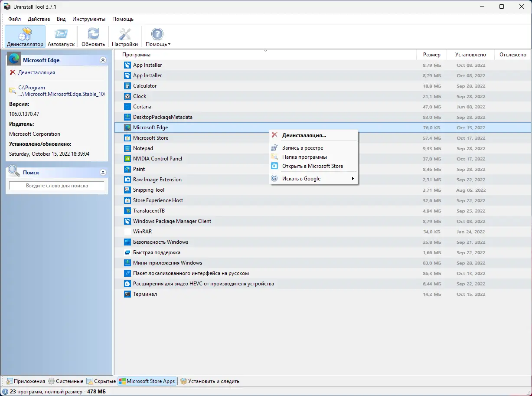
Task: Sort list by Отслежено column header
Action: click(513, 55)
